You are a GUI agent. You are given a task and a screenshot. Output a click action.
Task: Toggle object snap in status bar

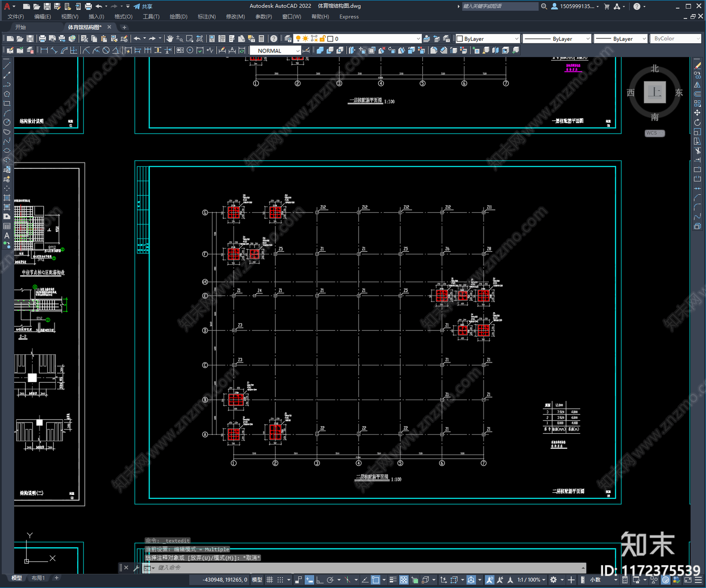(376, 580)
